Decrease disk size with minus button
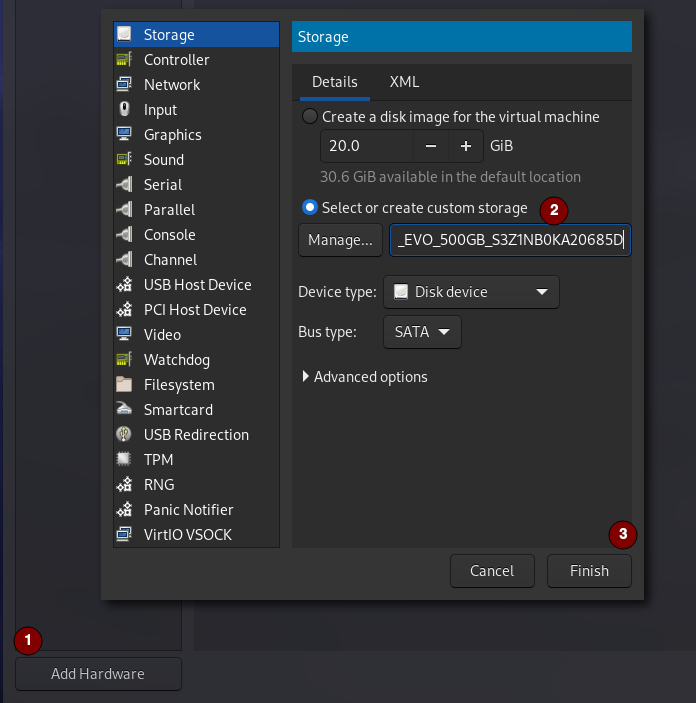This screenshot has width=696, height=703. [431, 146]
